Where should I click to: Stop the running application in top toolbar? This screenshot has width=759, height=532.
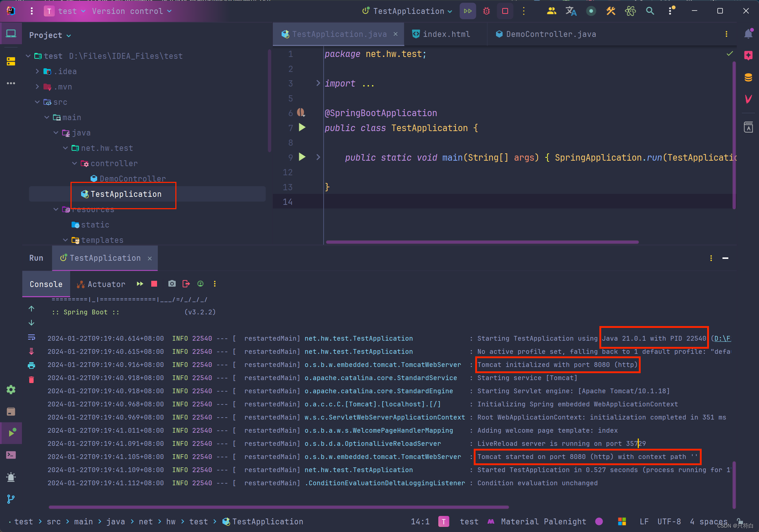point(505,11)
